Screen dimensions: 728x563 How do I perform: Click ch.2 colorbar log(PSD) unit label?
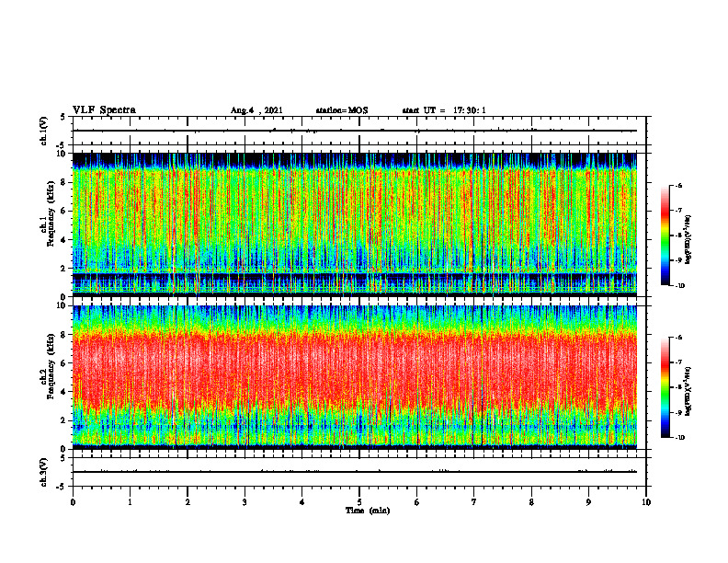[x=689, y=391]
